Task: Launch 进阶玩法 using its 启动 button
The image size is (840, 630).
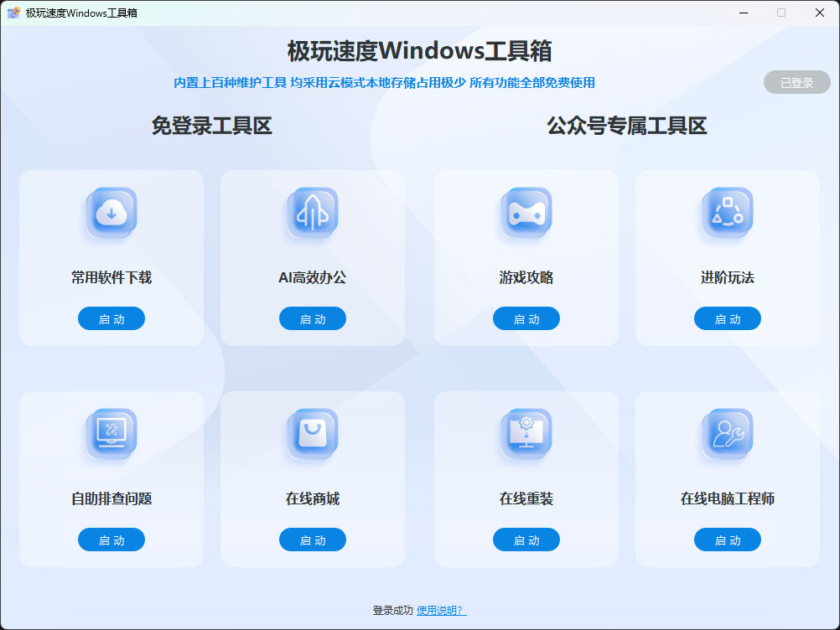Action: tap(728, 318)
